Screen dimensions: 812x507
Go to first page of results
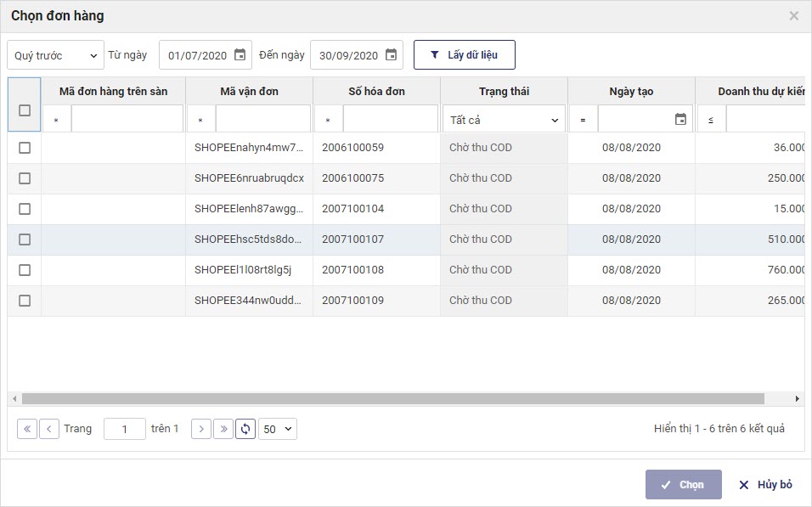[27, 429]
